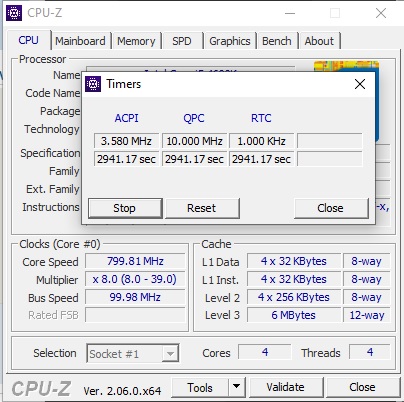
Task: Click the QPC frequency value 10.000 MHz
Action: pos(195,141)
